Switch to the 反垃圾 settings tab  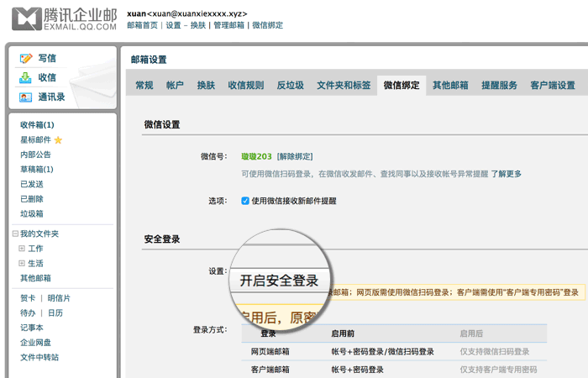tap(290, 86)
